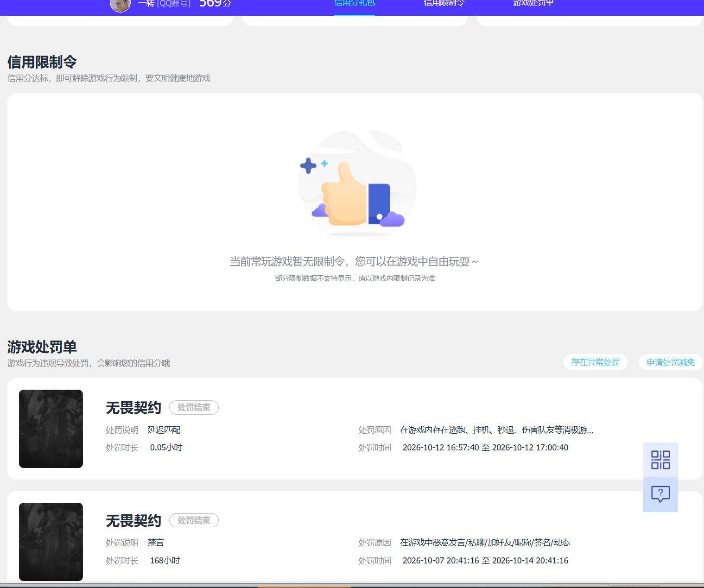
Task: Open the second 无畏契约 game thumbnail
Action: pyautogui.click(x=51, y=542)
